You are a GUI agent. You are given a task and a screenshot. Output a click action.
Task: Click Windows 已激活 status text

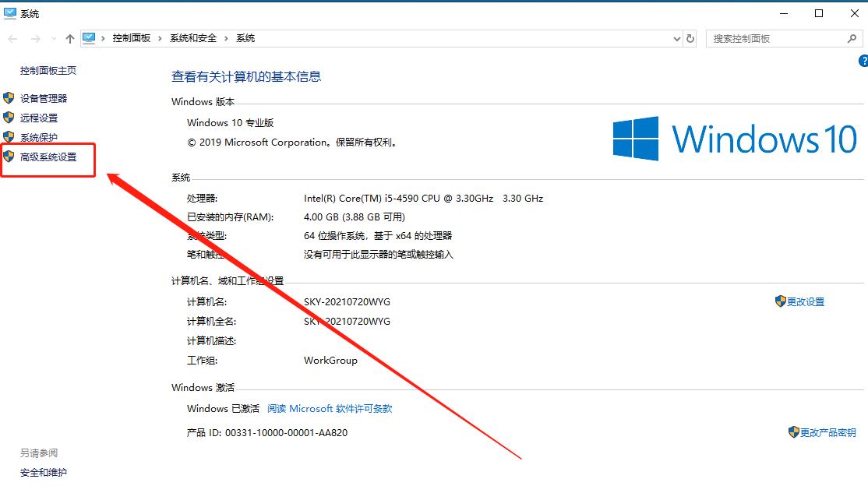click(x=223, y=408)
